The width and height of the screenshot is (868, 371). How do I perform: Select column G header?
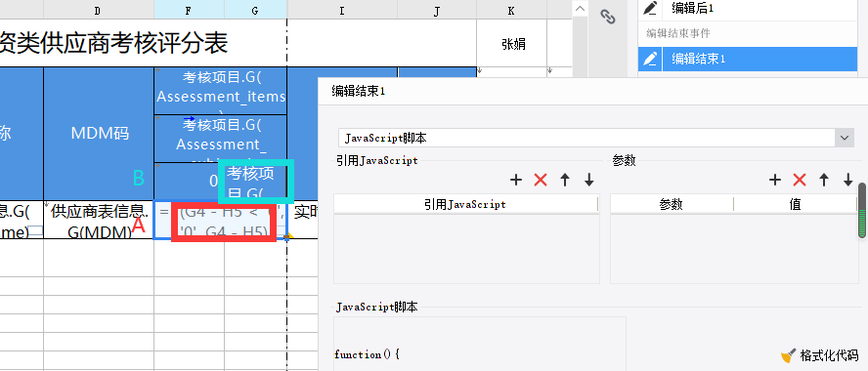[255, 10]
